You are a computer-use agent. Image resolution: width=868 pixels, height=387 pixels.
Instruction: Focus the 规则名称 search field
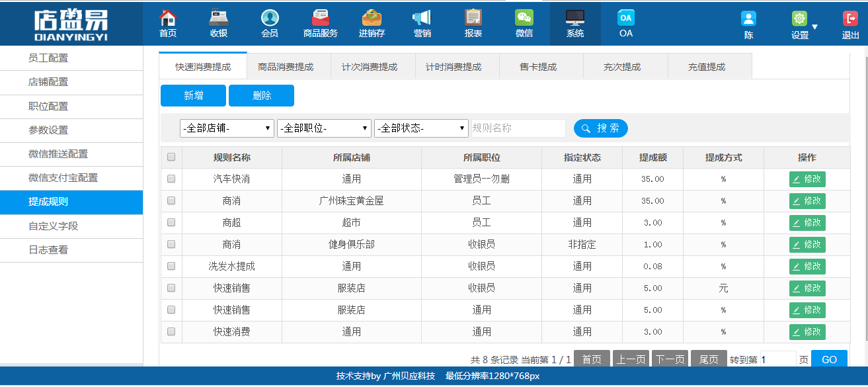coord(518,128)
